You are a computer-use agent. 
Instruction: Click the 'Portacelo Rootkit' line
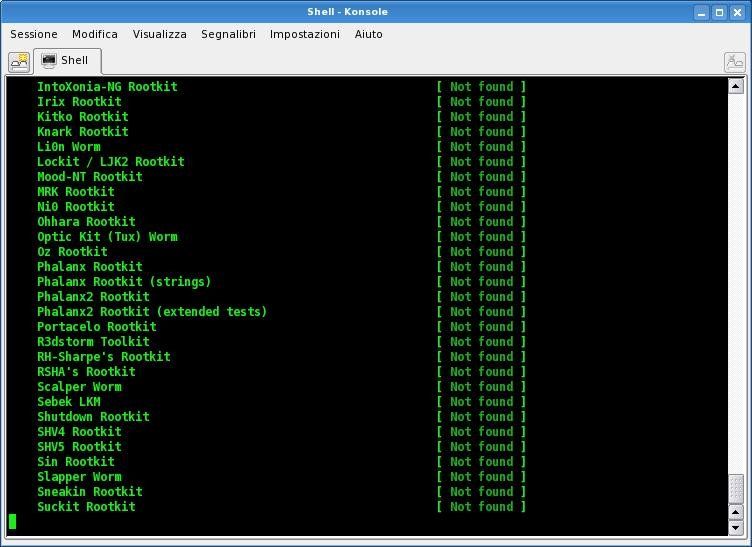(97, 326)
